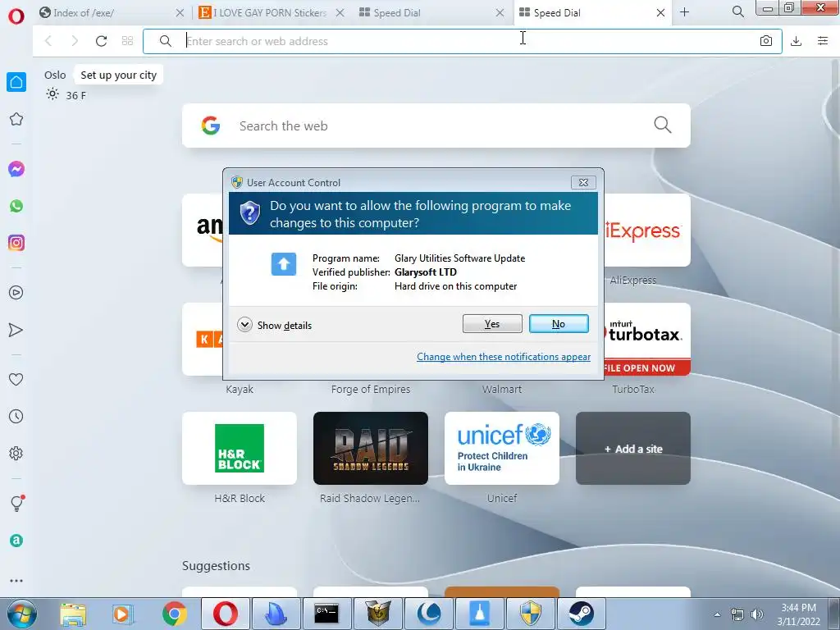This screenshot has height=630, width=840.
Task: Close the User Account Control dialog
Action: pyautogui.click(x=583, y=183)
